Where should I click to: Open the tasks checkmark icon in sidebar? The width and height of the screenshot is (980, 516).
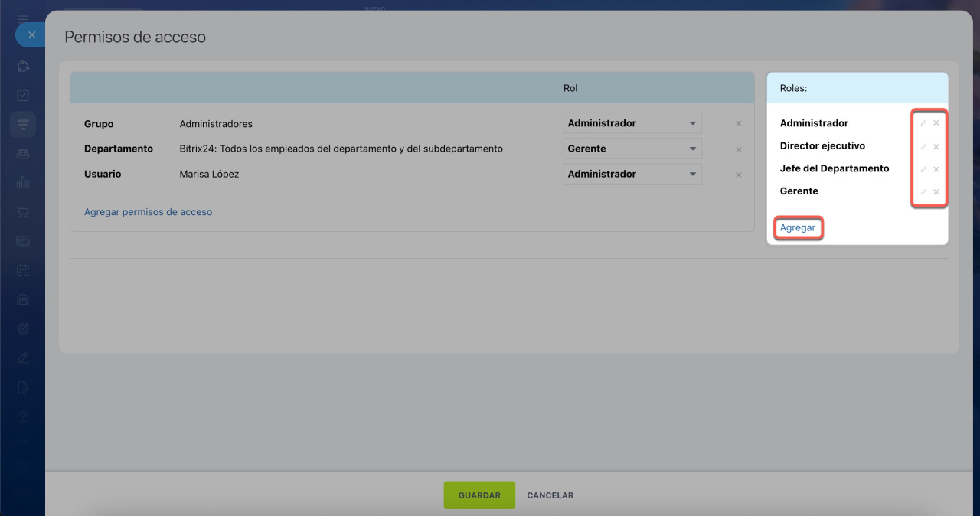(x=23, y=95)
